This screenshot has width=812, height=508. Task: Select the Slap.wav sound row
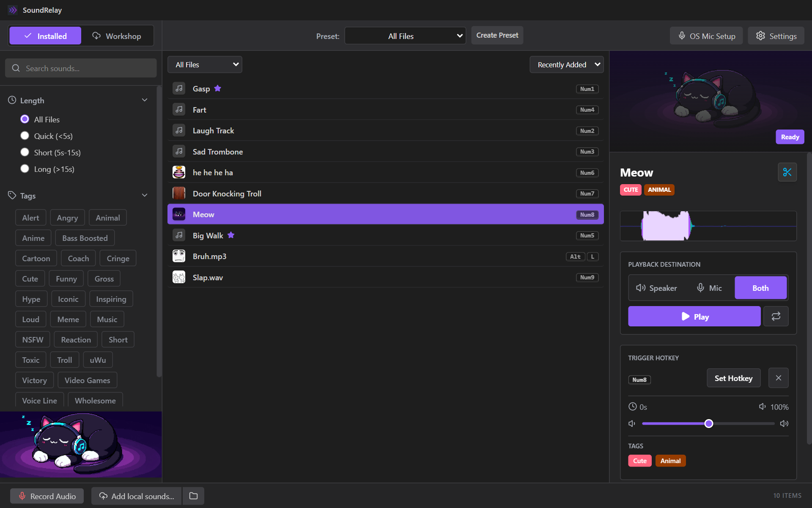pos(385,277)
